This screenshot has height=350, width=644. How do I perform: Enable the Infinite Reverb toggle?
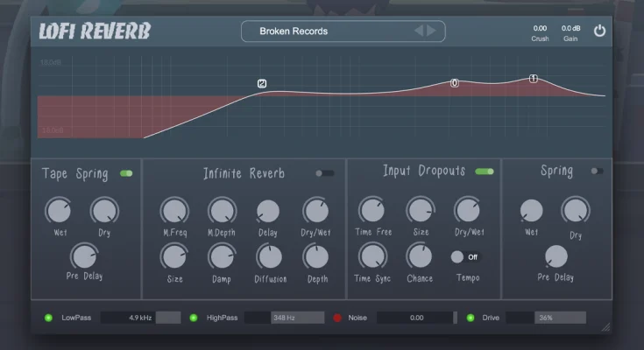tap(325, 173)
